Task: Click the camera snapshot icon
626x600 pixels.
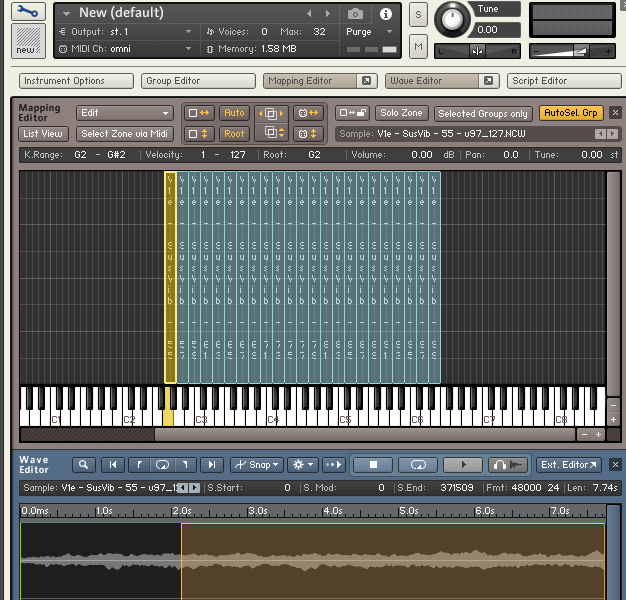Action: point(355,14)
